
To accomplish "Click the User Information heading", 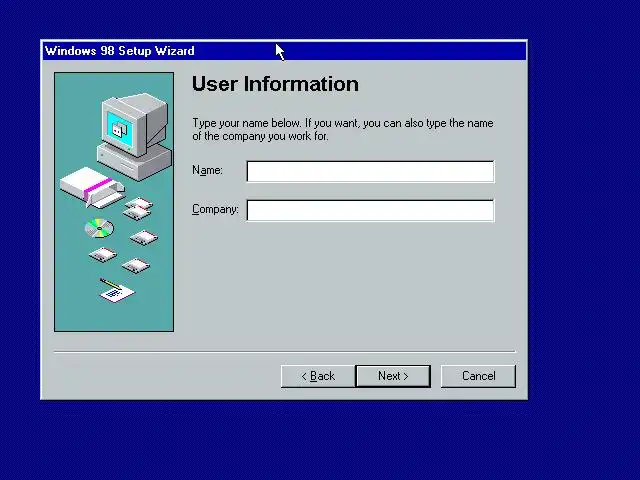I will [275, 84].
